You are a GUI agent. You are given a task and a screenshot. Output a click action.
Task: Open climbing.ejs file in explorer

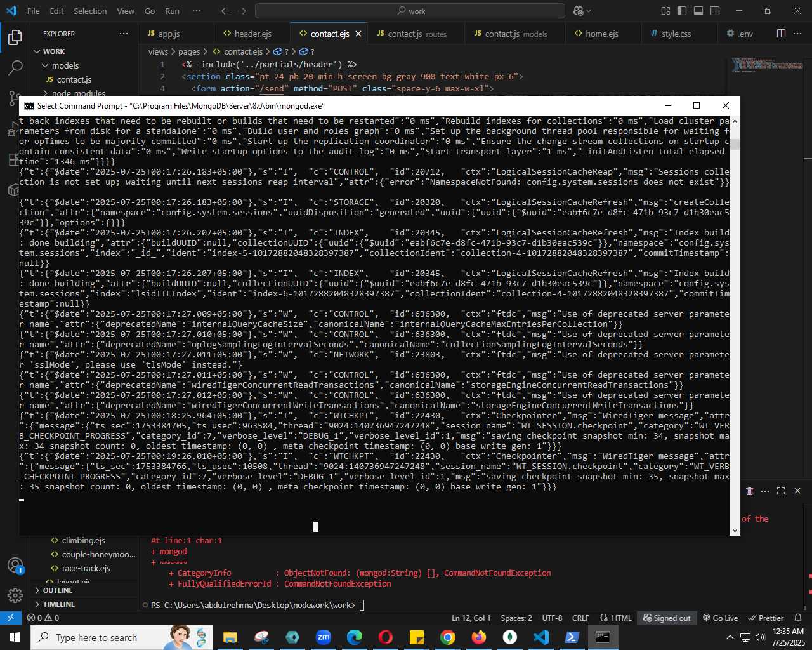(x=84, y=541)
